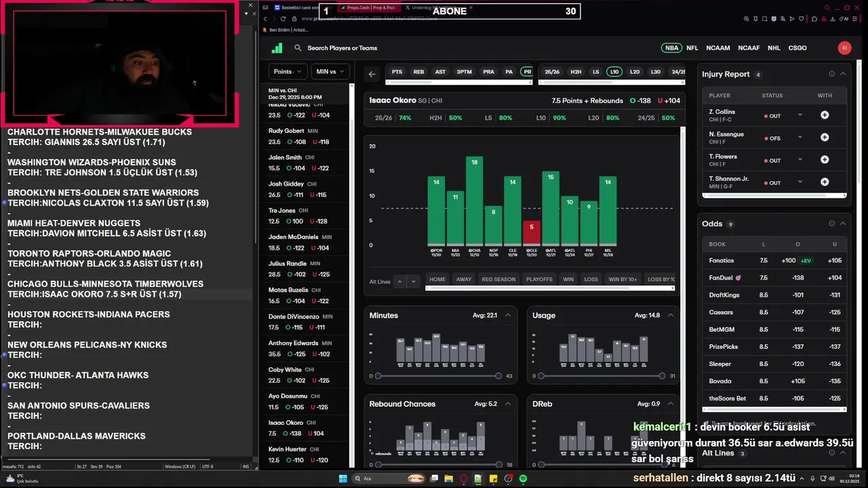Expand Z. Collins status chevron
The width and height of the screenshot is (868, 488).
pyautogui.click(x=800, y=115)
